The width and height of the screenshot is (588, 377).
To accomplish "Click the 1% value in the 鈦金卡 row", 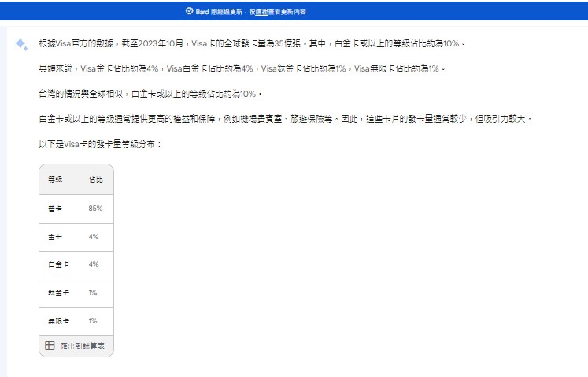I will pyautogui.click(x=93, y=293).
